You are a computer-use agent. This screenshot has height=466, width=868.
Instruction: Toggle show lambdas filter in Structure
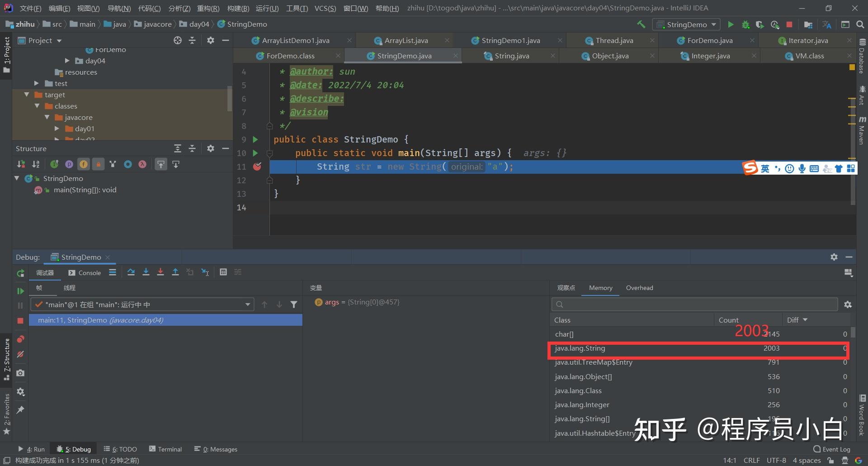coord(142,164)
